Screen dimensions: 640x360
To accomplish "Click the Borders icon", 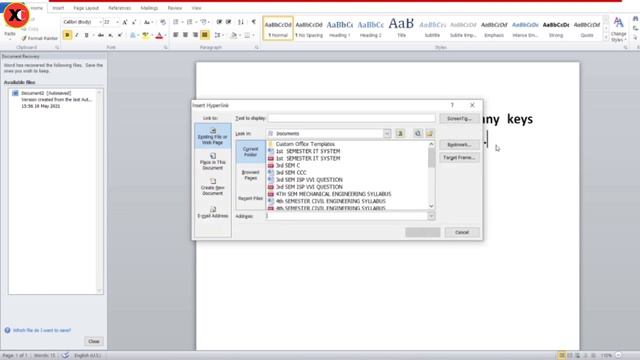I will 247,36.
